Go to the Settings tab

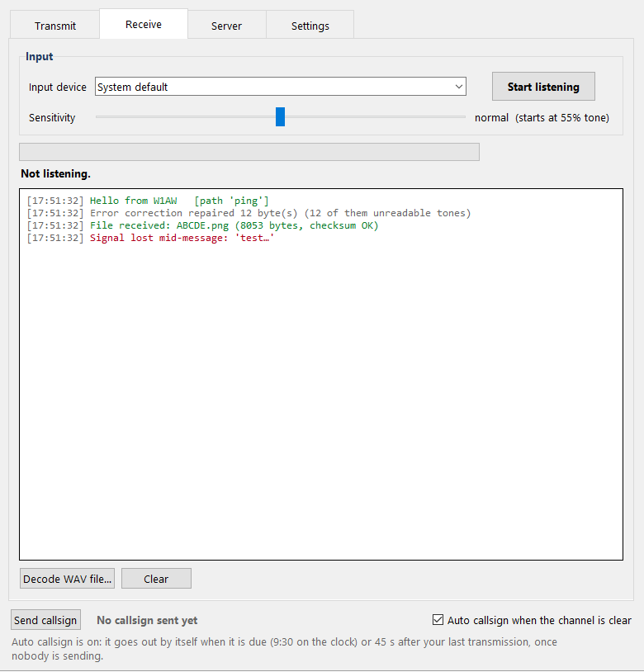(x=310, y=26)
